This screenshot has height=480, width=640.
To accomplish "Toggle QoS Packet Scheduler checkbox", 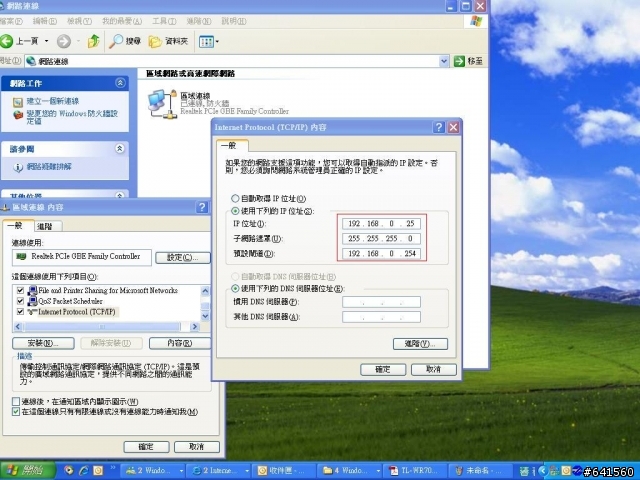I will tap(20, 301).
